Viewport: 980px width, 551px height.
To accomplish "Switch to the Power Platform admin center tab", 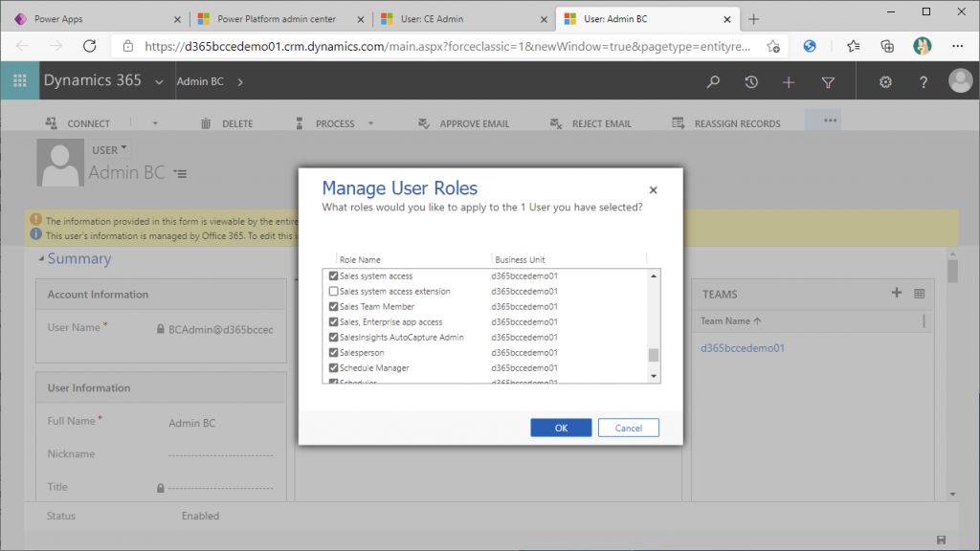I will [280, 19].
